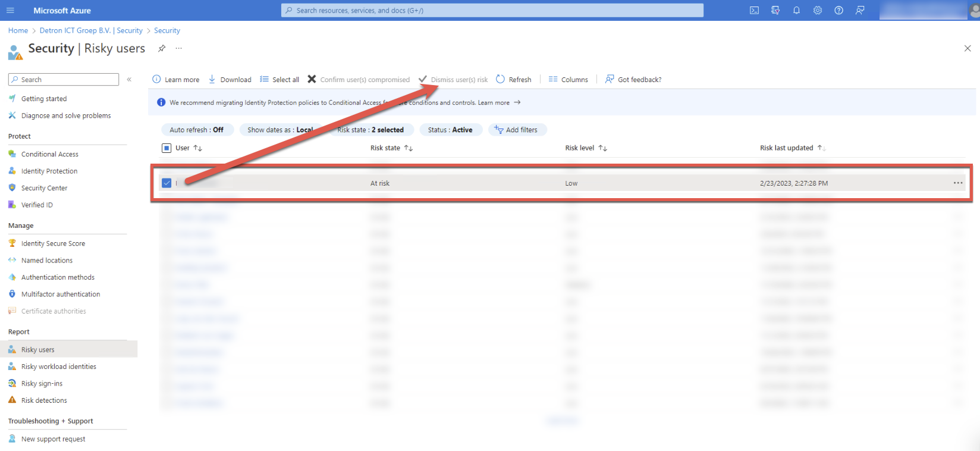
Task: Collapse the left navigation sidebar
Action: click(x=129, y=79)
